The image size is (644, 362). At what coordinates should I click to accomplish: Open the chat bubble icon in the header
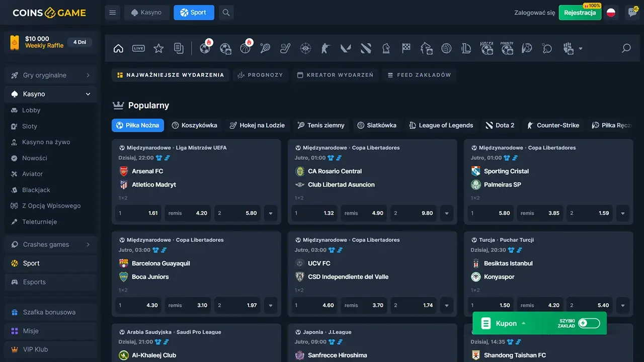(632, 13)
